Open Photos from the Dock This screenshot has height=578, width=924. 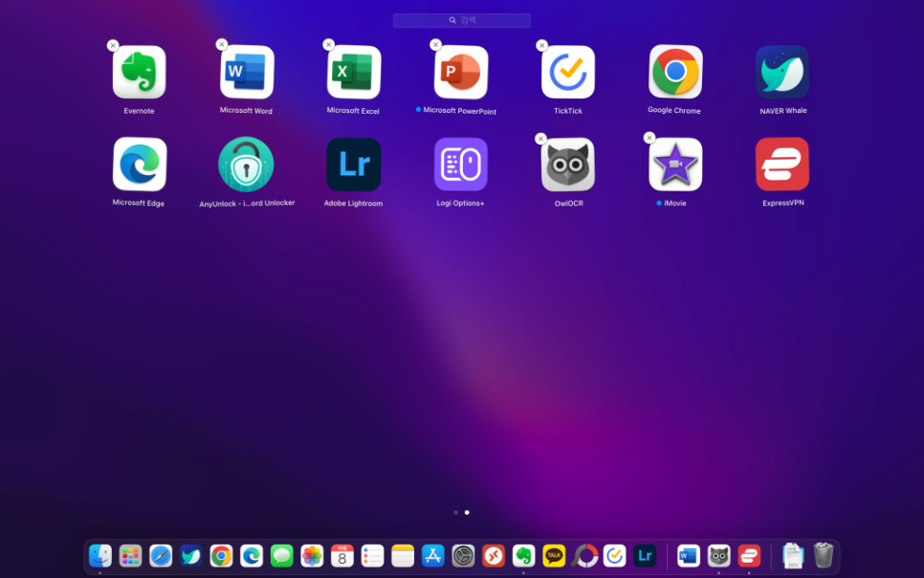coord(312,556)
